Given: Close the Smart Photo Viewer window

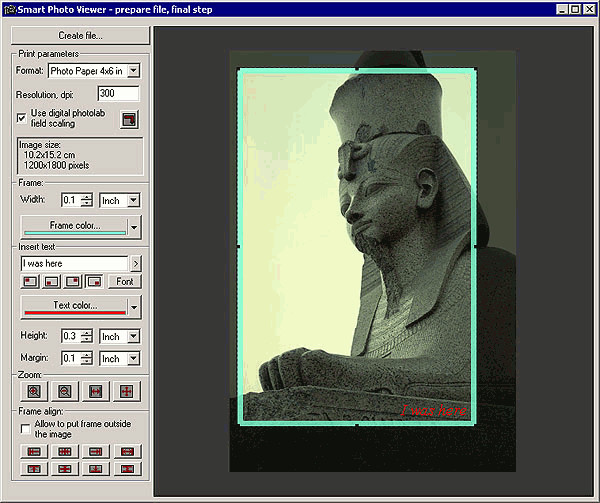Looking at the screenshot, I should [x=589, y=10].
